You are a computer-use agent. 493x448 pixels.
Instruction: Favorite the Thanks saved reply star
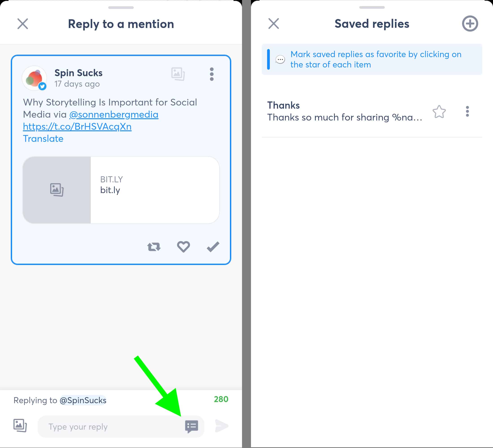click(x=439, y=112)
